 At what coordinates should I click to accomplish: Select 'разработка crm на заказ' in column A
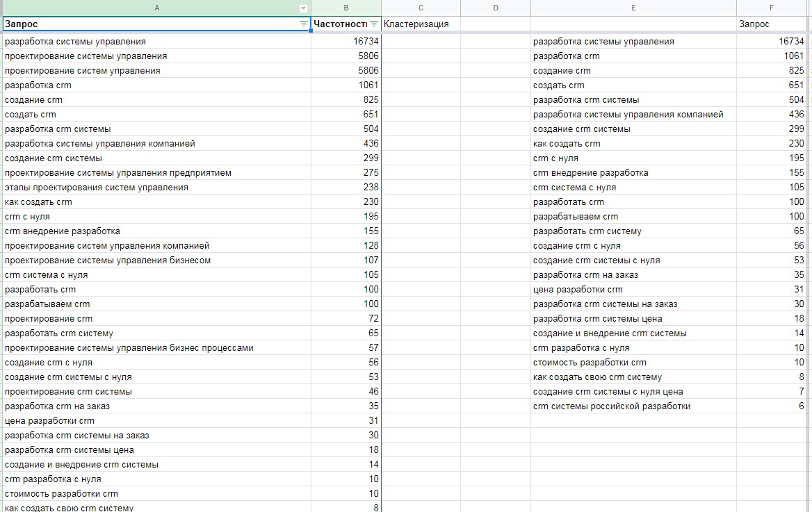click(157, 406)
